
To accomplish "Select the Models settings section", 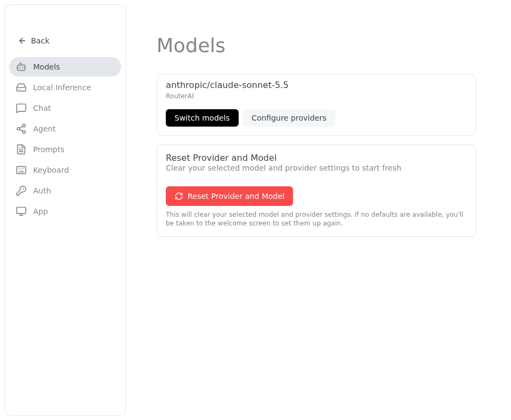I will tap(65, 67).
